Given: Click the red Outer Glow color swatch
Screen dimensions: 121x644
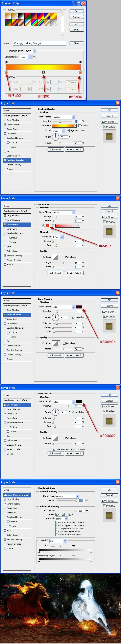Looking at the screenshot, I should (x=48, y=226).
